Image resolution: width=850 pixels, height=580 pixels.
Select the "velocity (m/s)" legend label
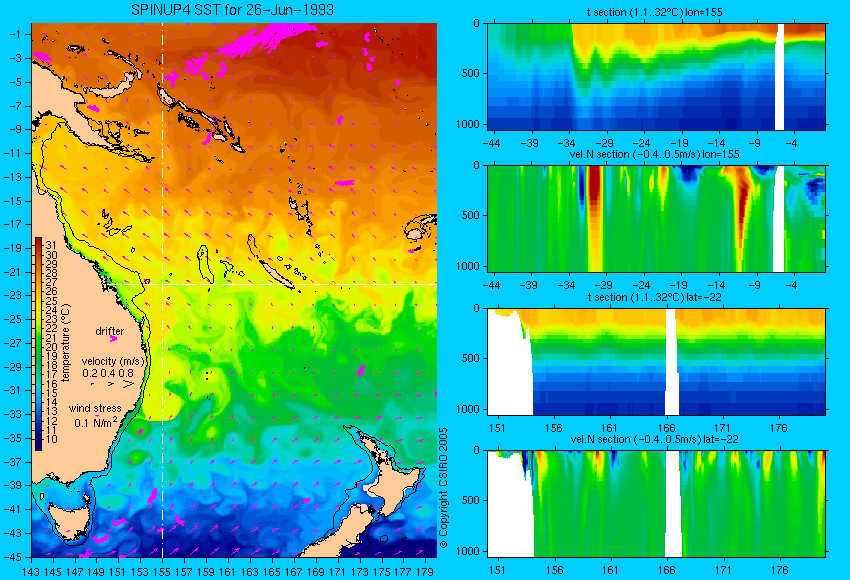pyautogui.click(x=113, y=361)
